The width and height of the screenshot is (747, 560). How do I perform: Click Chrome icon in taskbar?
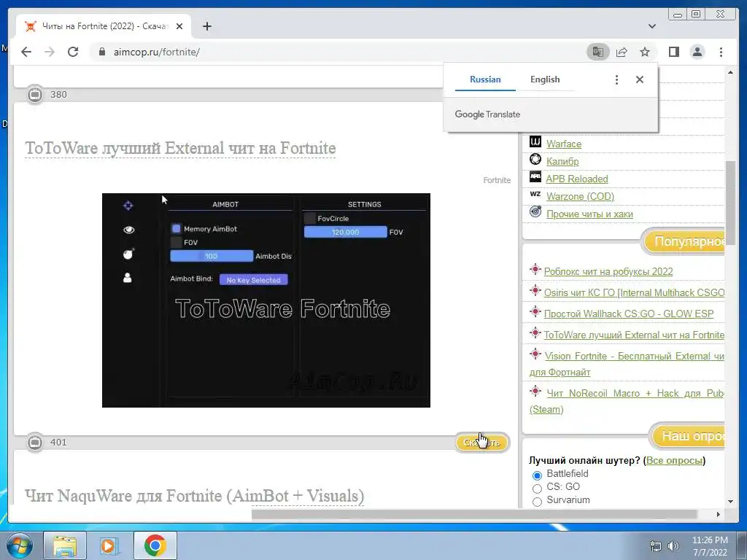(x=155, y=545)
